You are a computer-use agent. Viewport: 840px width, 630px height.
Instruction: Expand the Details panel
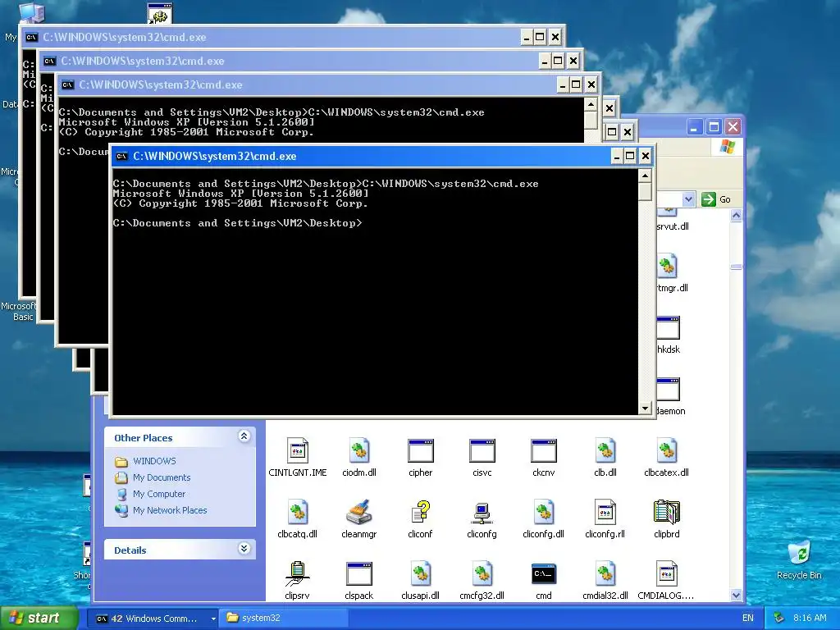tap(244, 548)
